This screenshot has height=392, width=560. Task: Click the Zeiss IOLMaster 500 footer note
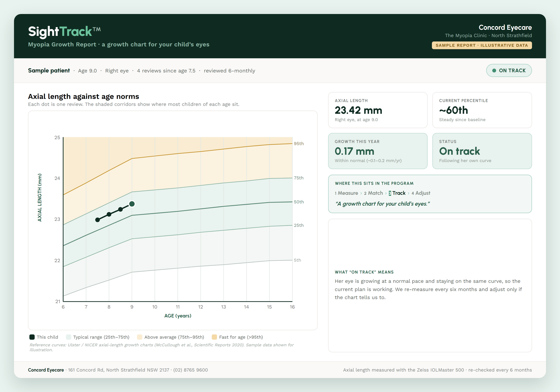[437, 370]
